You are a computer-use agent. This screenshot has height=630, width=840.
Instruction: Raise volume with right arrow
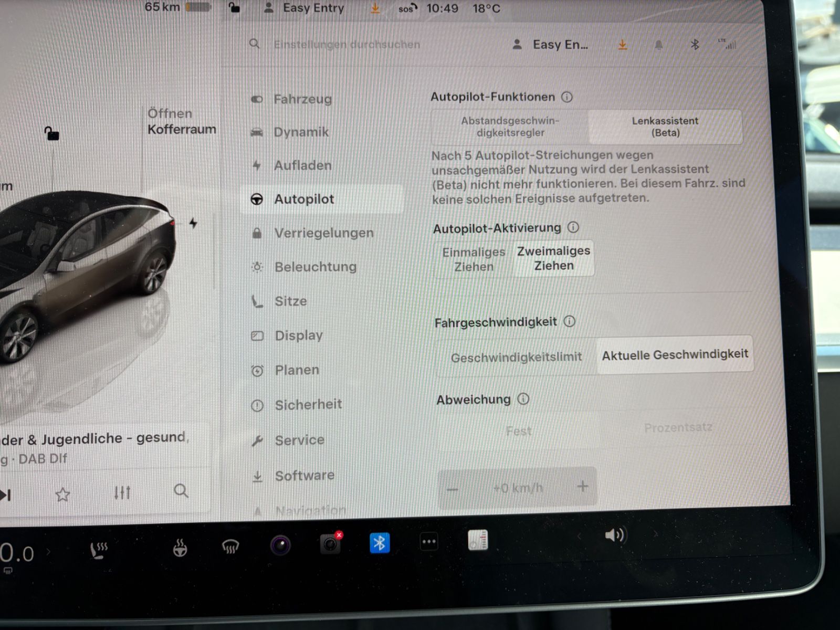(655, 534)
